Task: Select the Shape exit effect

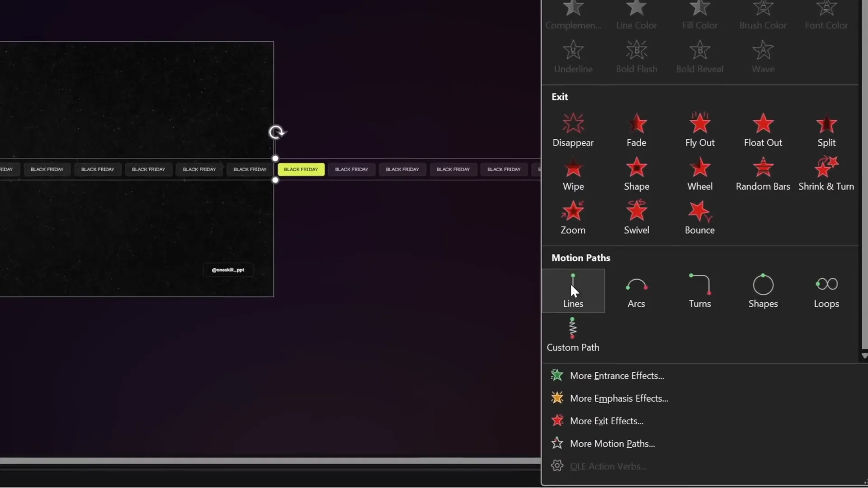Action: (x=636, y=174)
